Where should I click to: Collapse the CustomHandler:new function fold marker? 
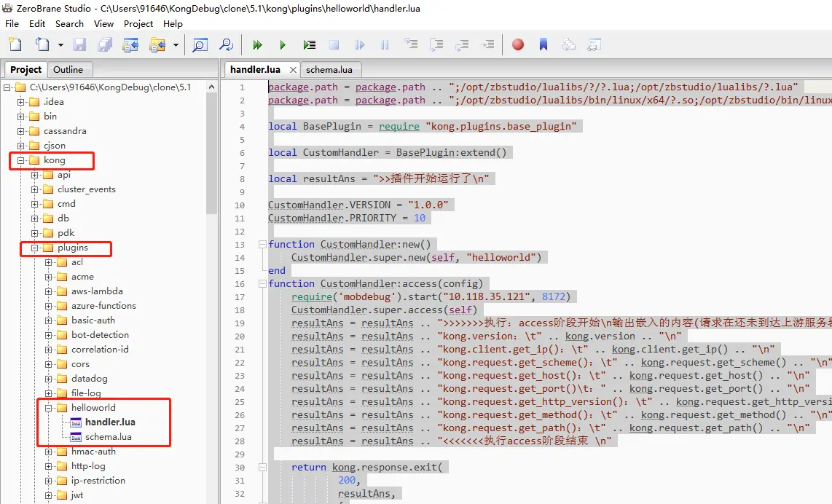point(262,245)
